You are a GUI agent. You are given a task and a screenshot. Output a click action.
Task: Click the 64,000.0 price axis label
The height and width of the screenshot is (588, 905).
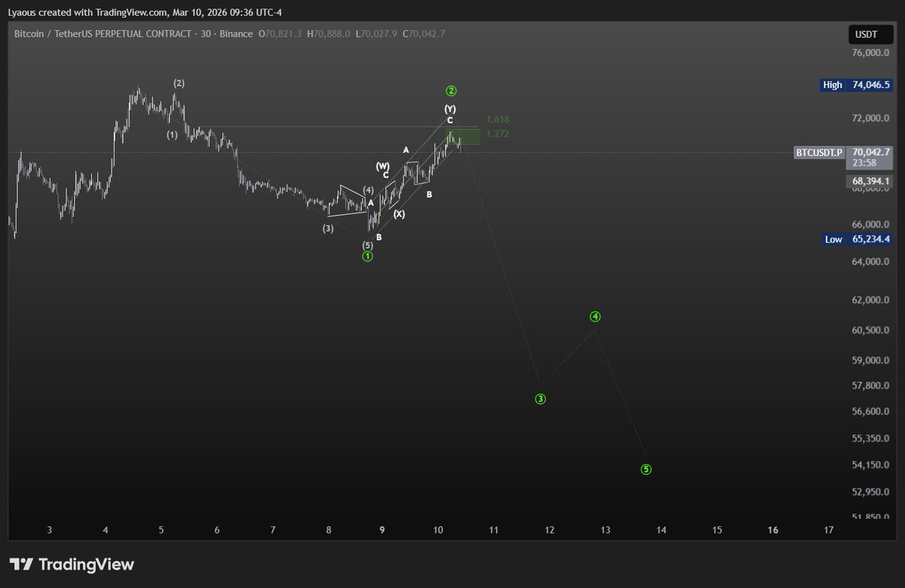(869, 262)
